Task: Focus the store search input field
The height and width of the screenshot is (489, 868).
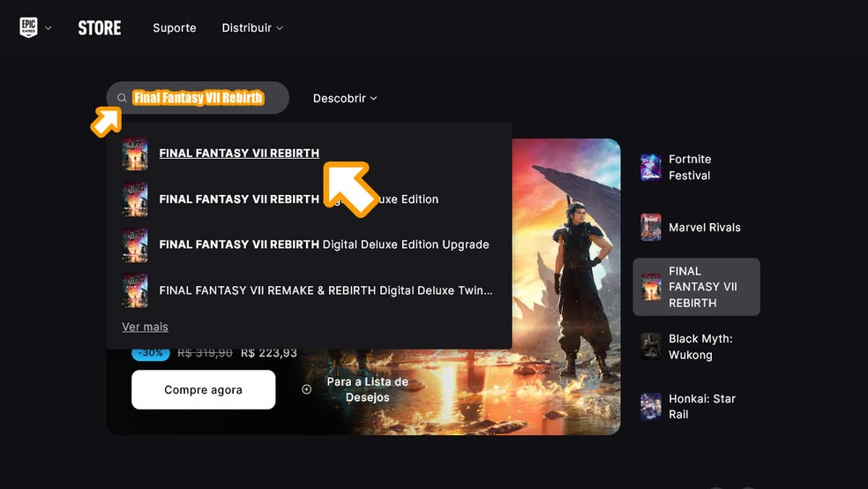Action: point(198,98)
